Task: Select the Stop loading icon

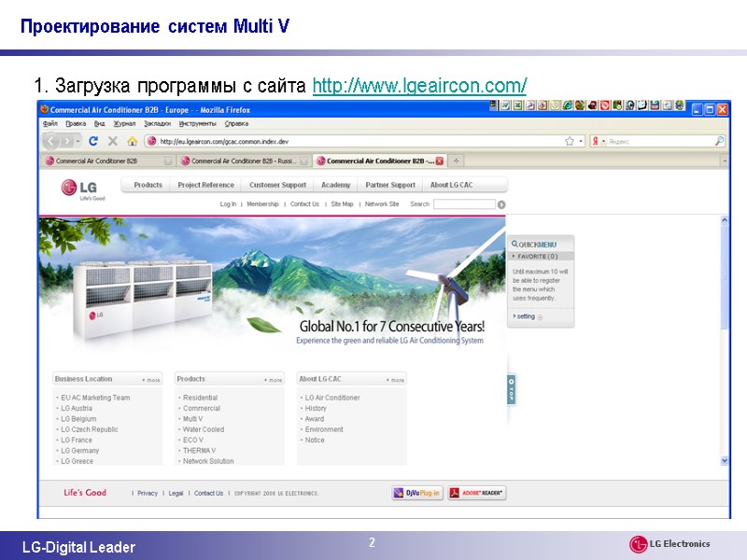Action: (x=113, y=141)
